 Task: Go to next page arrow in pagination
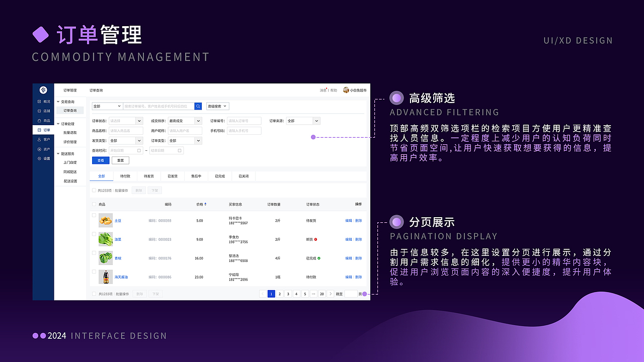330,294
